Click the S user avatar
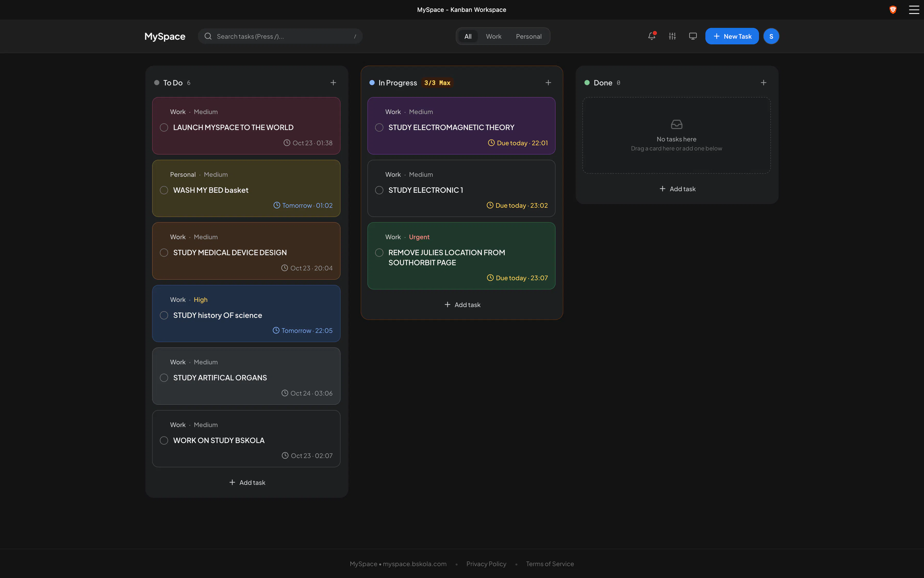 [x=771, y=36]
